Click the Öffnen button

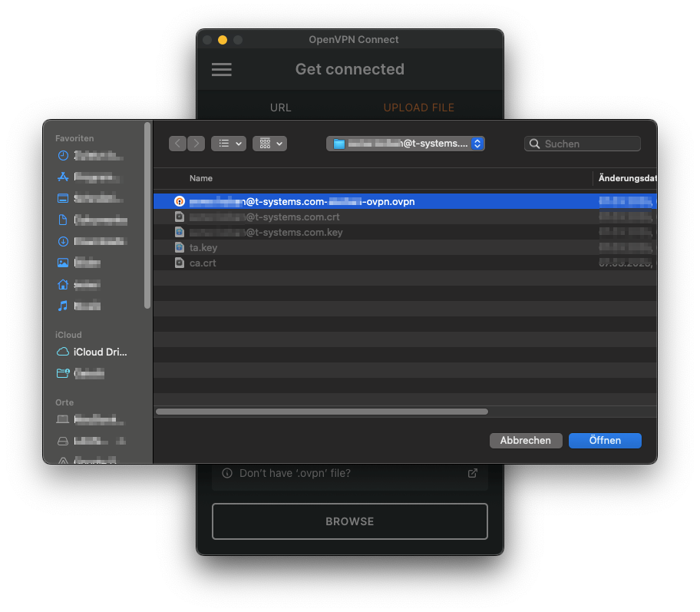click(605, 441)
